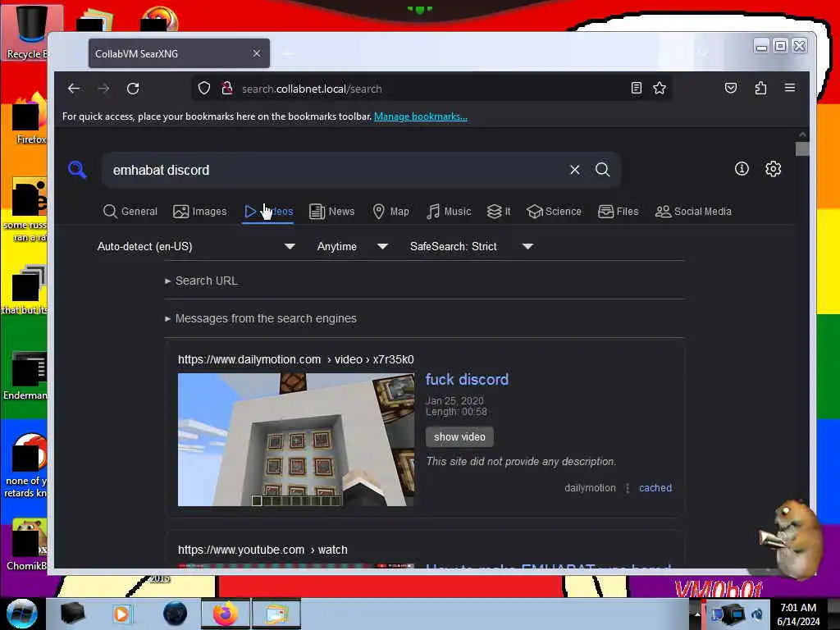This screenshot has width=840, height=630.
Task: Click the page vertical scrollbar thumb
Action: point(802,148)
